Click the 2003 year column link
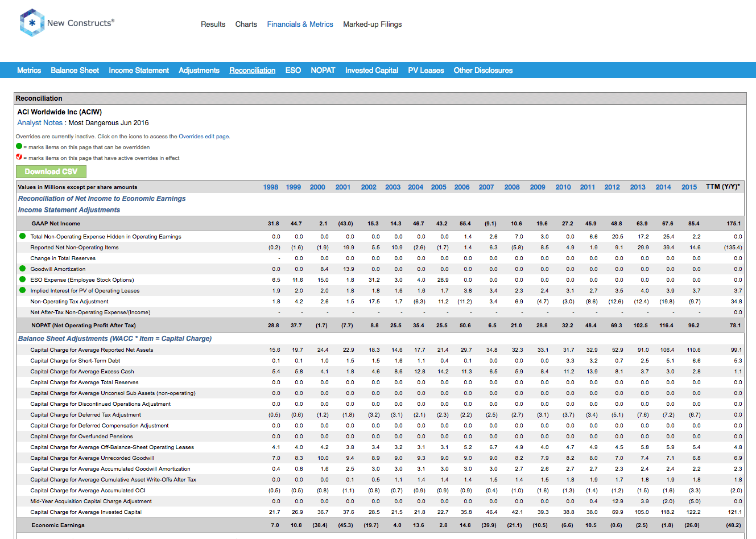Image resolution: width=756 pixels, height=539 pixels. tap(393, 187)
